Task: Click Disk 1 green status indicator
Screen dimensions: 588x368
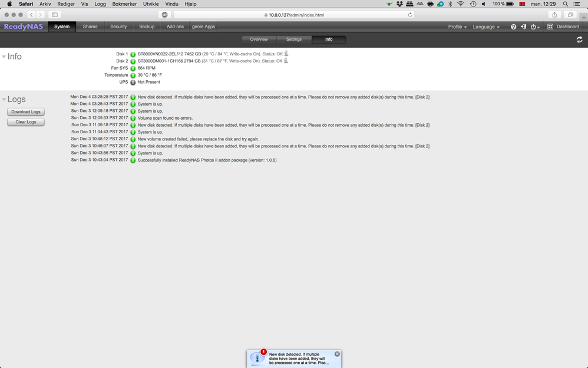Action: point(133,54)
